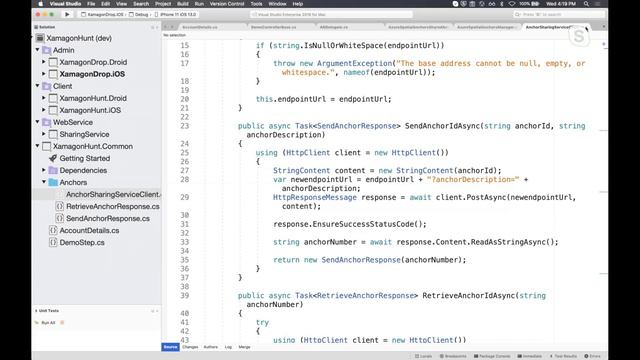The width and height of the screenshot is (640, 360).
Task: Expand the XamagonDrop.iOS project
Action: [x=44, y=74]
